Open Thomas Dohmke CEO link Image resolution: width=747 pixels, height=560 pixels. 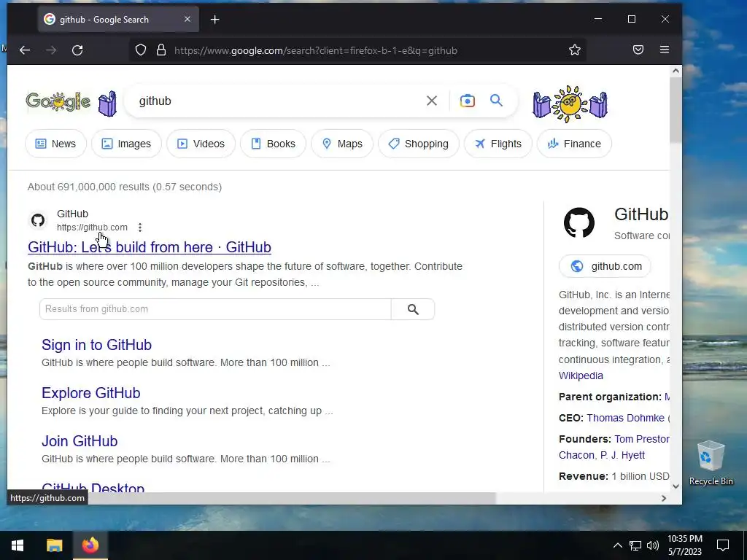click(625, 418)
